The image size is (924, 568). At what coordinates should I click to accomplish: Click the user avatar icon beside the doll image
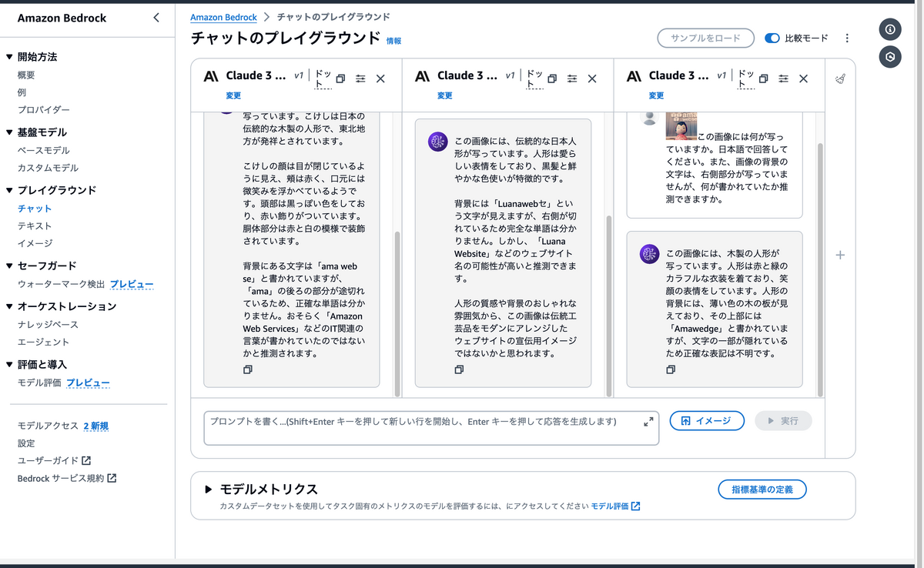pyautogui.click(x=650, y=118)
